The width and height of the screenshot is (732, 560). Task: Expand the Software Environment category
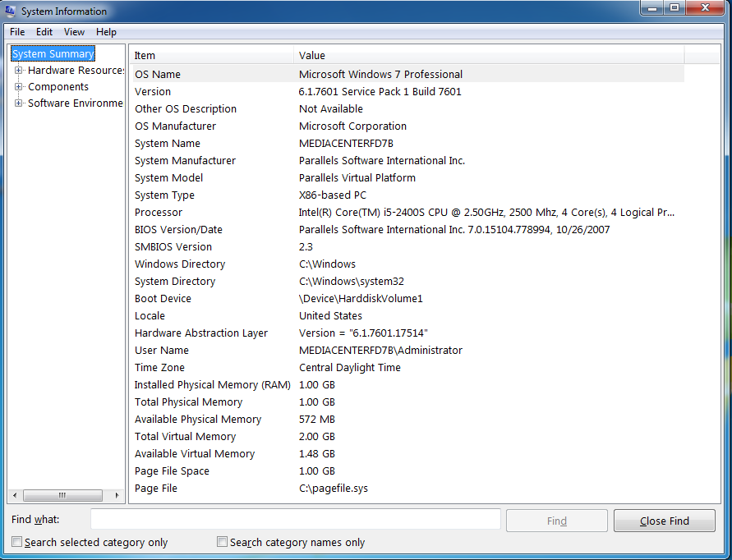tap(18, 103)
